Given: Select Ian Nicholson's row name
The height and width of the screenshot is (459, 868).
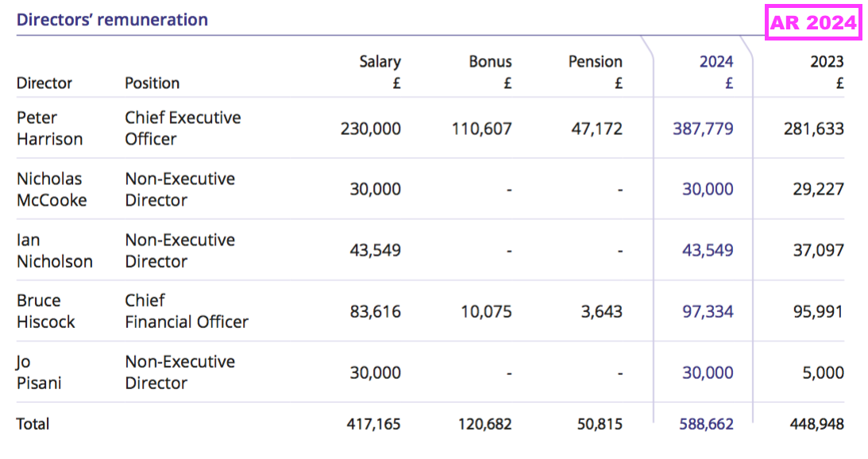Looking at the screenshot, I should click(54, 251).
